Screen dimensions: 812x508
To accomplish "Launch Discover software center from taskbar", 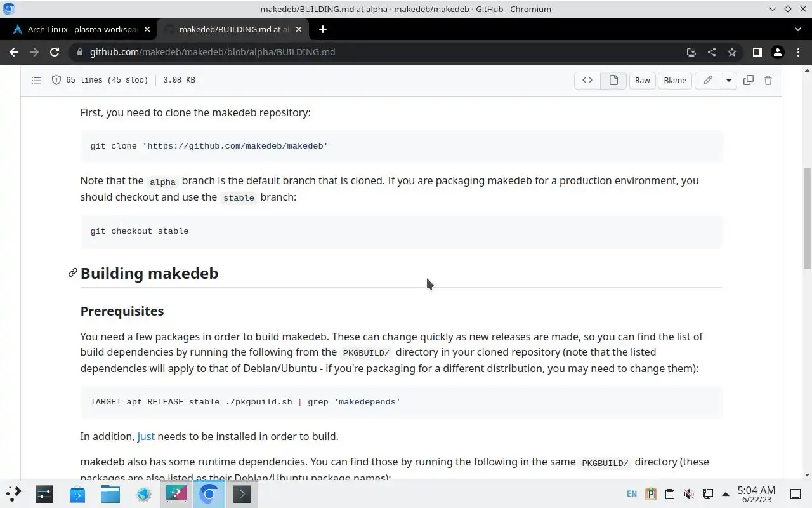I will click(x=77, y=493).
